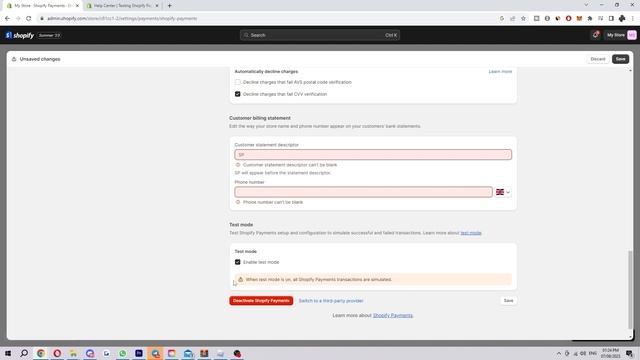Screen dimensions: 640x360
Task: Open Windows taskbar search
Action: [x=24, y=353]
